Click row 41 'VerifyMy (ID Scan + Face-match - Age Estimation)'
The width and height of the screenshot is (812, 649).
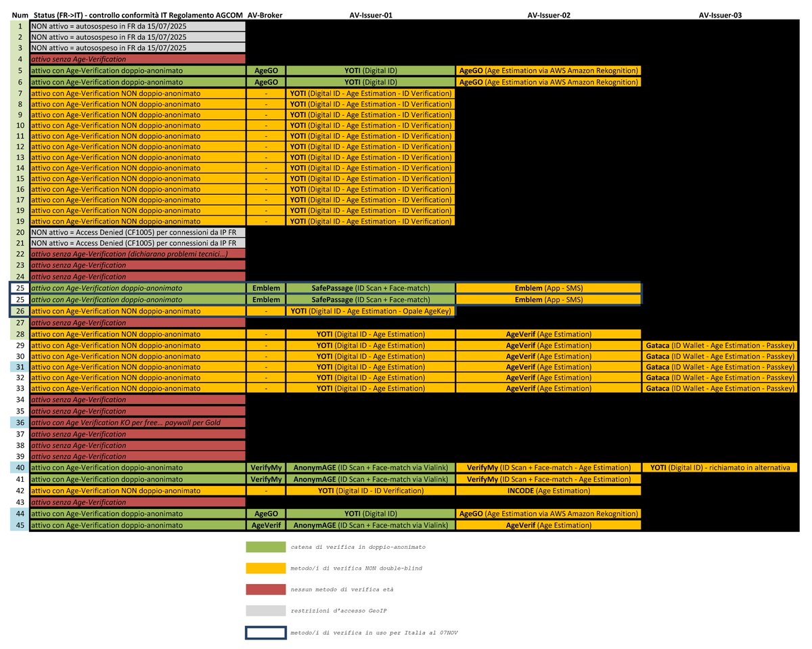pos(549,479)
